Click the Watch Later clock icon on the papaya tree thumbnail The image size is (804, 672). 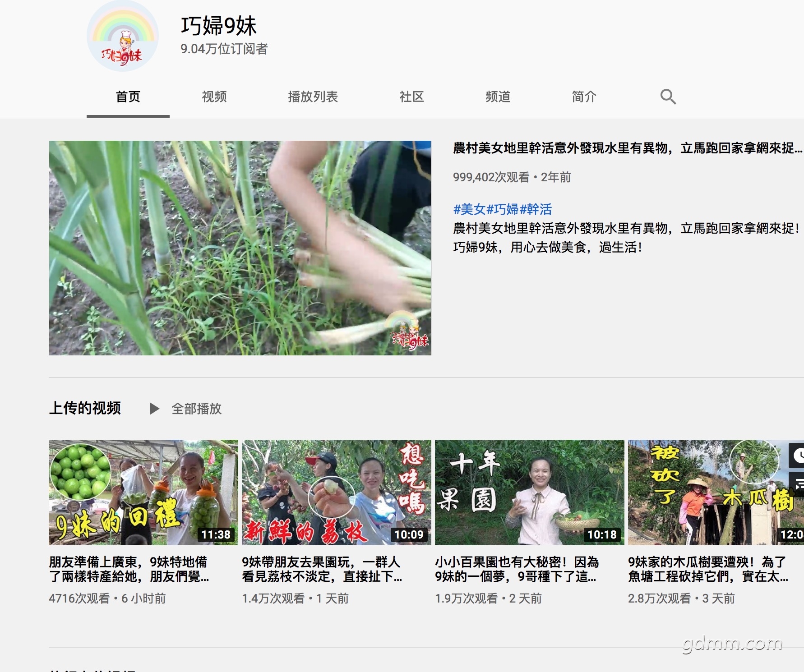[797, 456]
